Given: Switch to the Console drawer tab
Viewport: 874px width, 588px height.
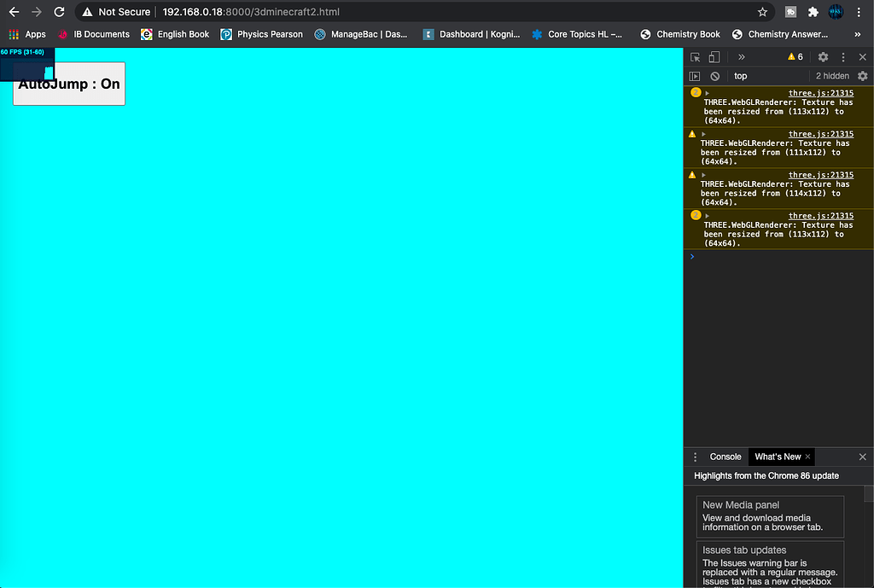Looking at the screenshot, I should (725, 457).
